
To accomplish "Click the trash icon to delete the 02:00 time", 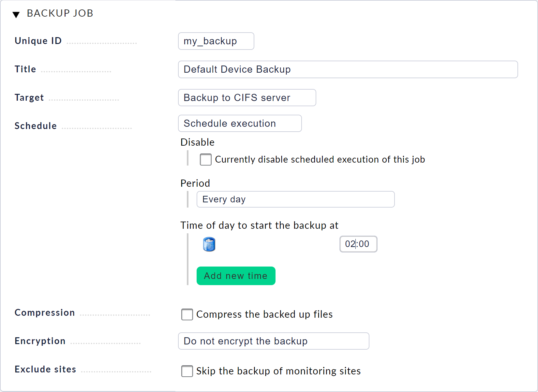I will click(x=209, y=244).
